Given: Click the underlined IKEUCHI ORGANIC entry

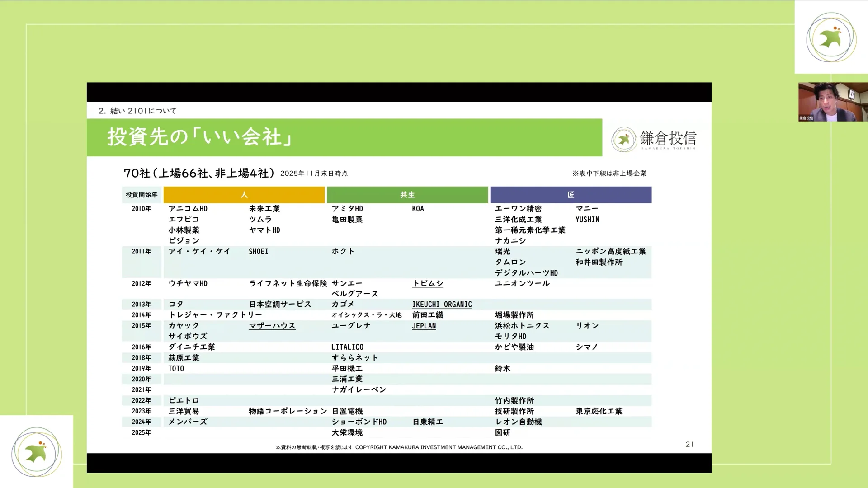Looking at the screenshot, I should point(442,305).
